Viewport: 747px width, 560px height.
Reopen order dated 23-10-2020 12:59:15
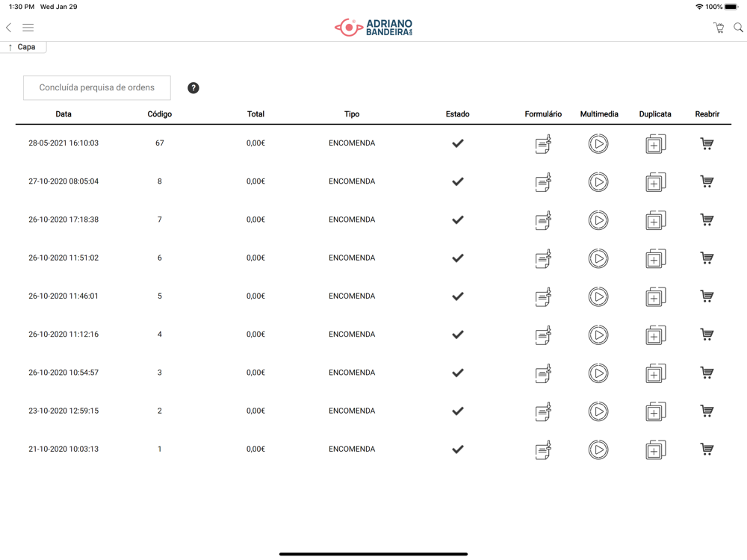[x=707, y=411]
